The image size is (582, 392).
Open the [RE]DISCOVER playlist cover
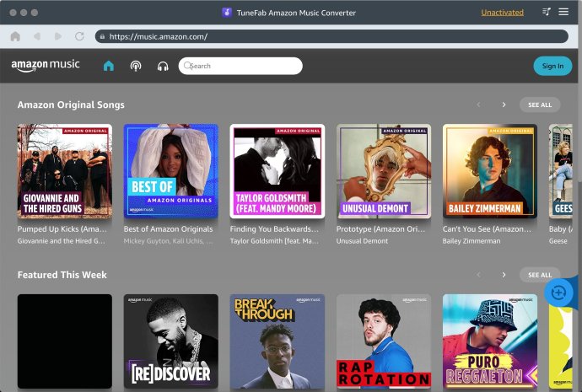tap(170, 341)
